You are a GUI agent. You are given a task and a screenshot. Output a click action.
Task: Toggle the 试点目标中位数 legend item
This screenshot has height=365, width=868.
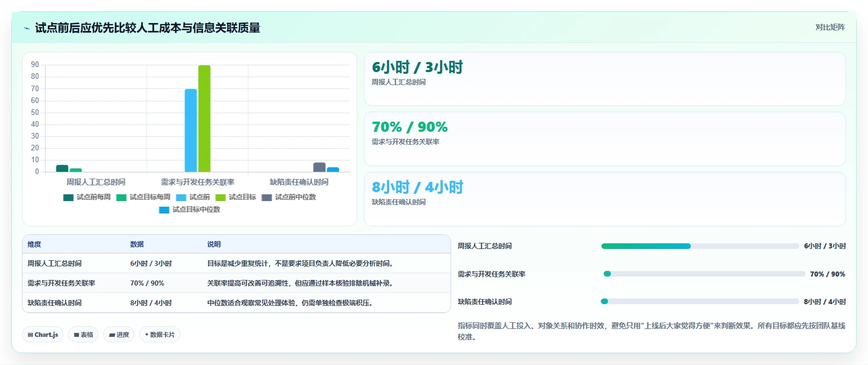(x=189, y=210)
